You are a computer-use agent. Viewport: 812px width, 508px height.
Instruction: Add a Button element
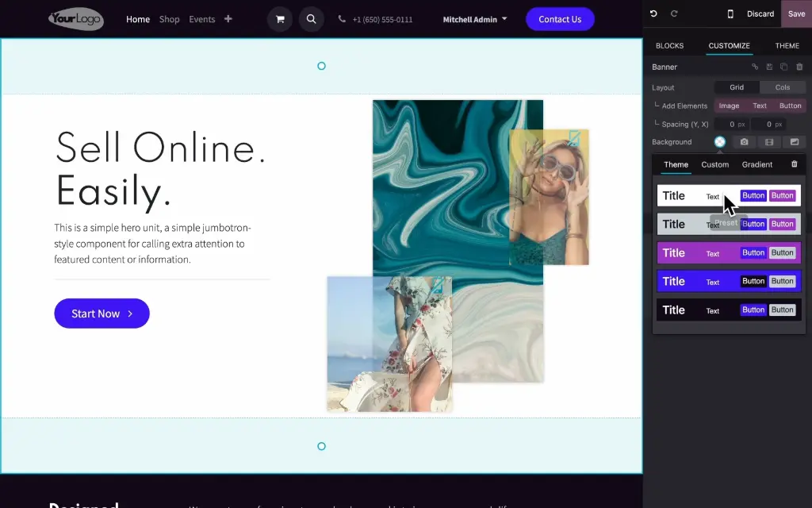click(791, 106)
